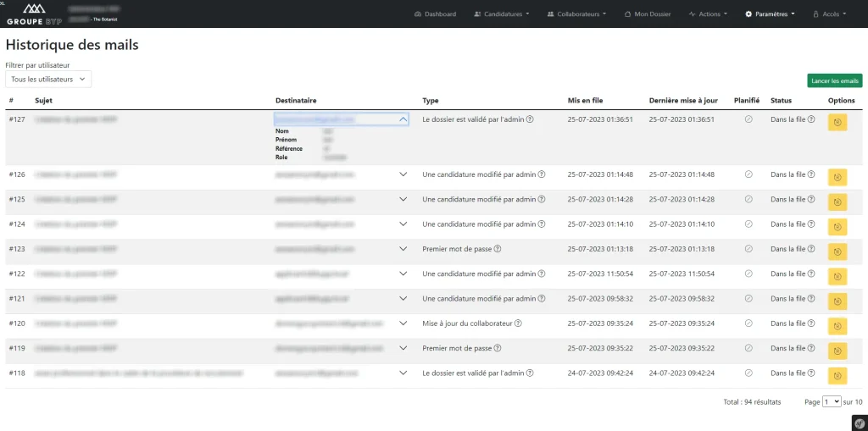The image size is (868, 431).
Task: Expand recipient details for mail #120
Action: (x=403, y=323)
